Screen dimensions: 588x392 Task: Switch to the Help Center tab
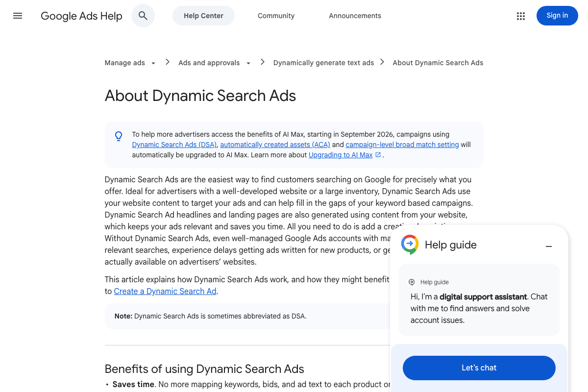(x=203, y=16)
